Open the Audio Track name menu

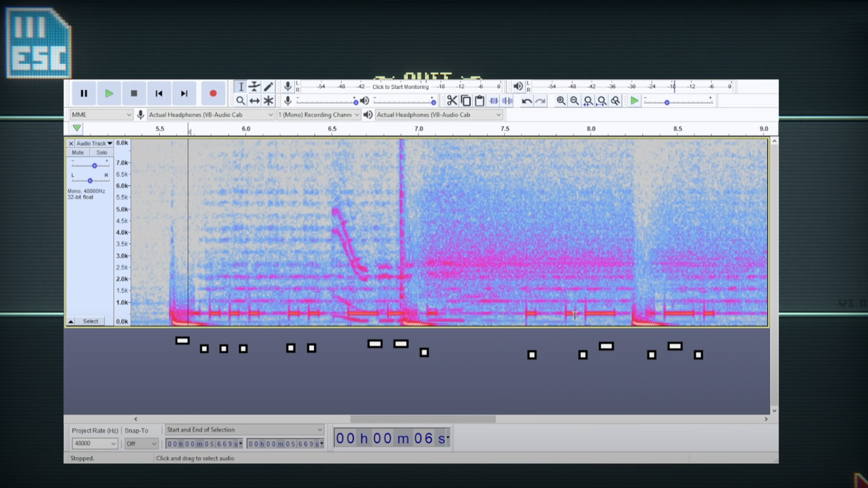pos(94,143)
